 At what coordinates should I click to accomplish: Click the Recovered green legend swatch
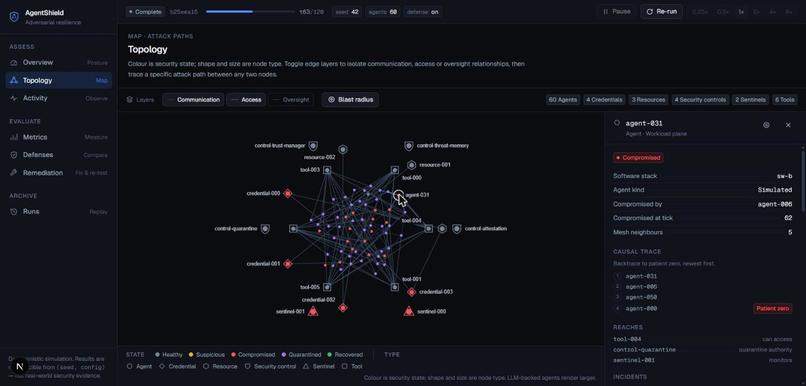point(331,355)
